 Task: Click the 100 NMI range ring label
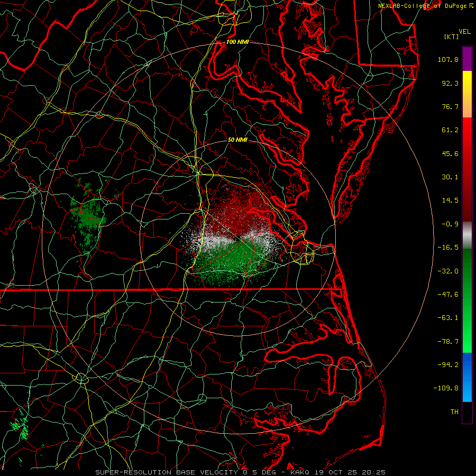point(237,42)
